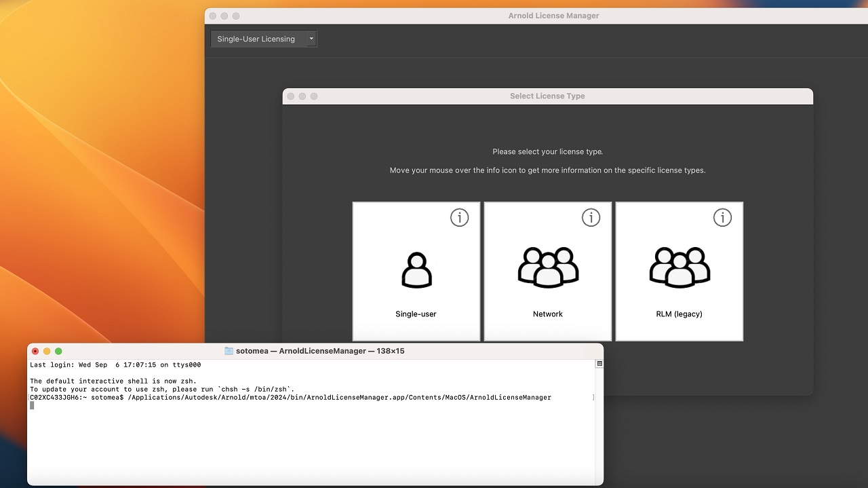Select the group icon for Network license
This screenshot has width=868, height=488.
click(548, 267)
